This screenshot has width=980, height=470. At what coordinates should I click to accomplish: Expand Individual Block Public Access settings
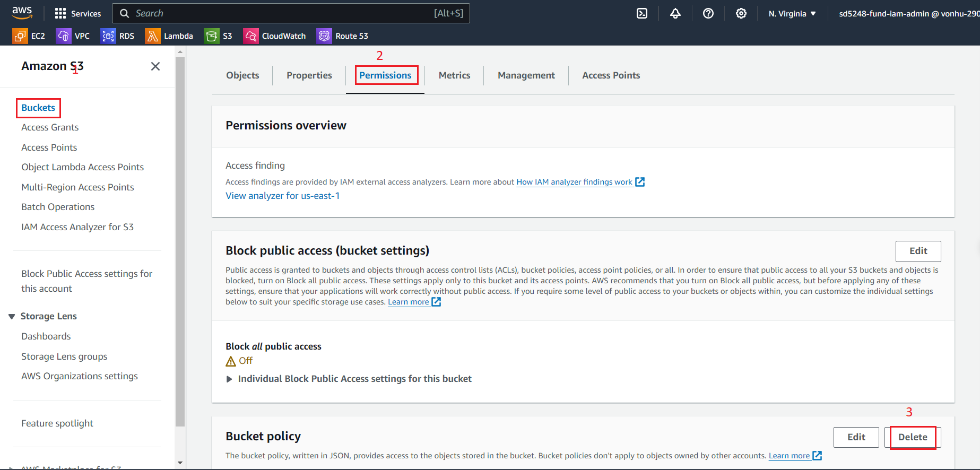(x=229, y=379)
